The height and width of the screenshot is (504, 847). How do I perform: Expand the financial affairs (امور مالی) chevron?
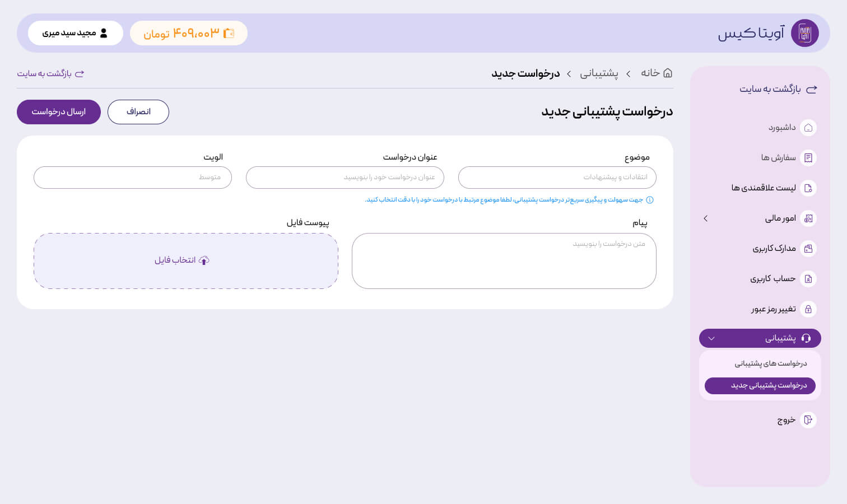706,218
